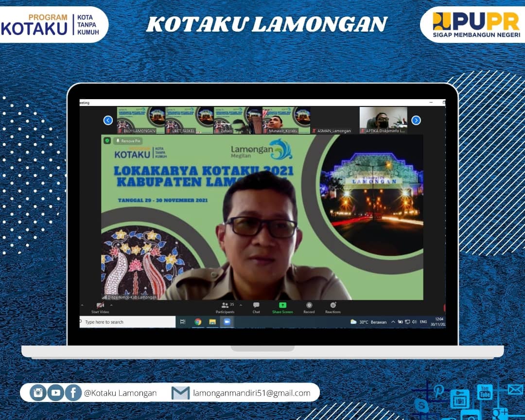The width and height of the screenshot is (525, 420).
Task: Show next participants with the right arrow
Action: [x=416, y=120]
